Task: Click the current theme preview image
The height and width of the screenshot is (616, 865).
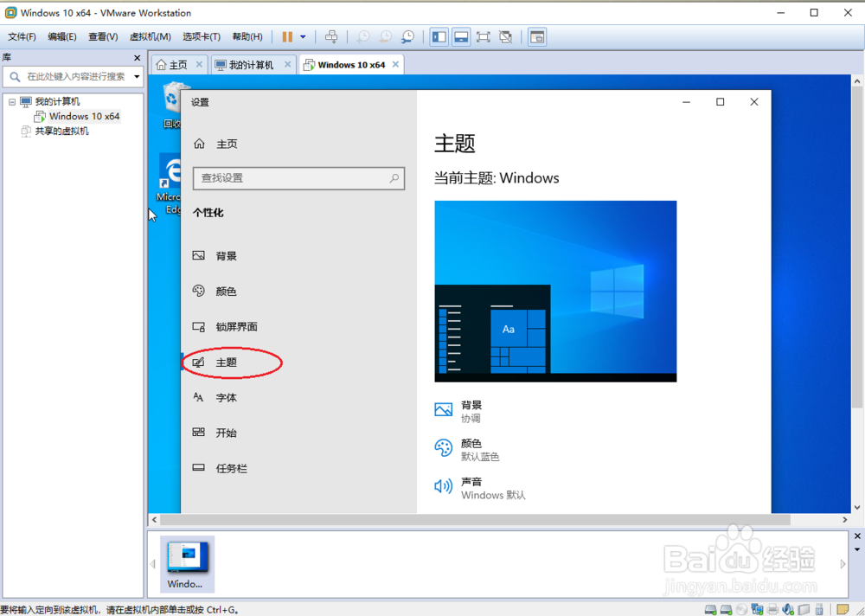Action: (555, 292)
